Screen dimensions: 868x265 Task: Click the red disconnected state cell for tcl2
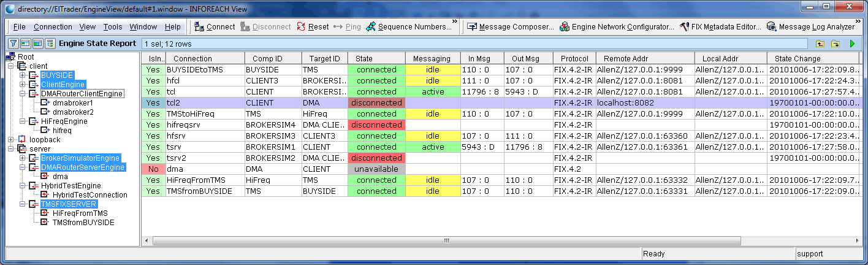tap(376, 103)
